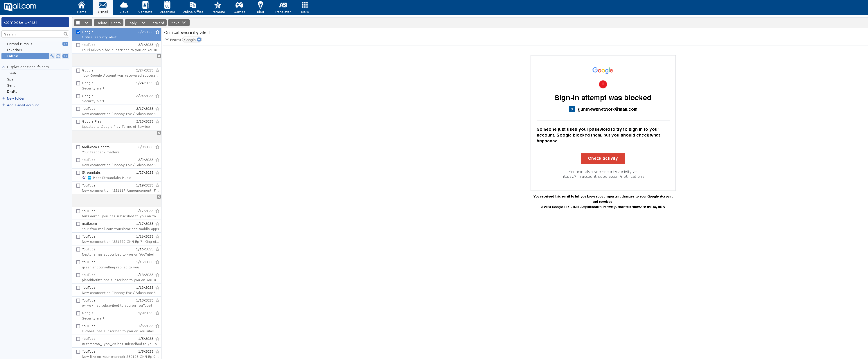
Task: Open the Home section
Action: click(x=82, y=7)
